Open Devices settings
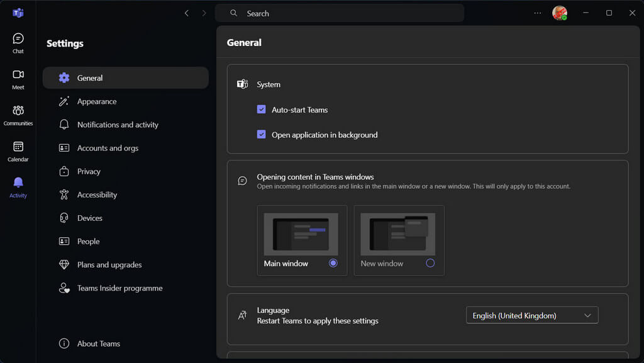 [126, 218]
